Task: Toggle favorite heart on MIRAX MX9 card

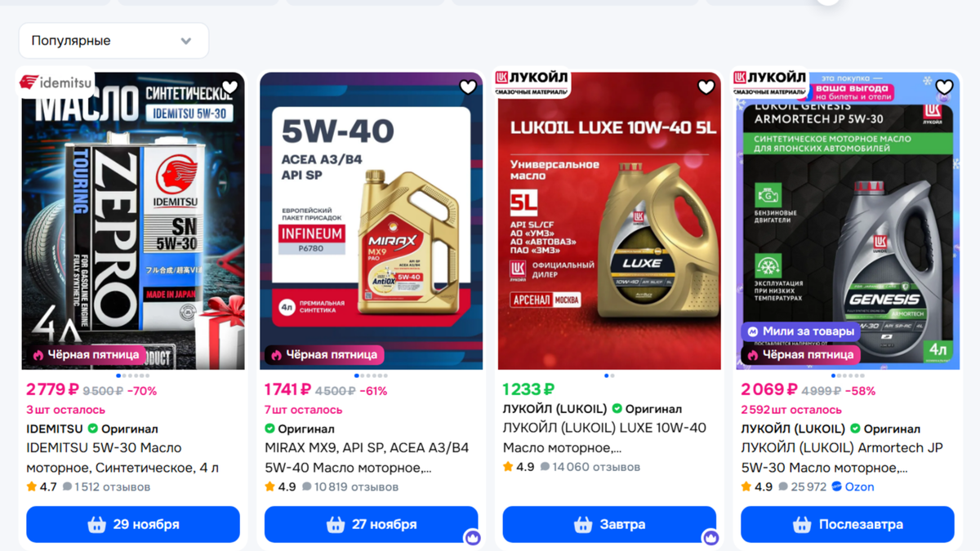Action: pyautogui.click(x=468, y=87)
